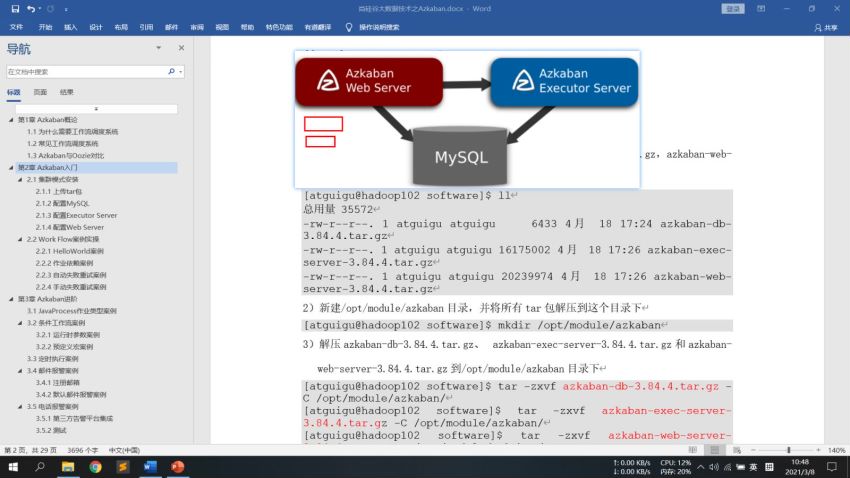Collapse the 第1章 Azkaban概论 heading

point(11,120)
